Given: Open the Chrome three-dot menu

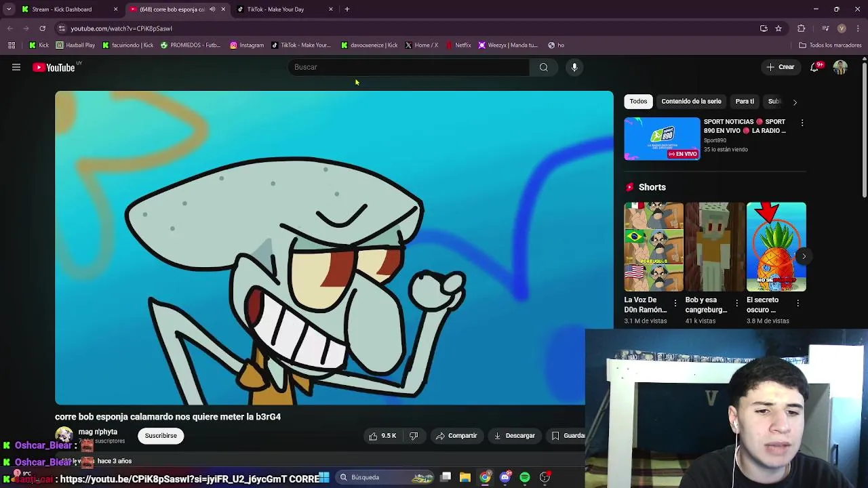Looking at the screenshot, I should (x=859, y=28).
